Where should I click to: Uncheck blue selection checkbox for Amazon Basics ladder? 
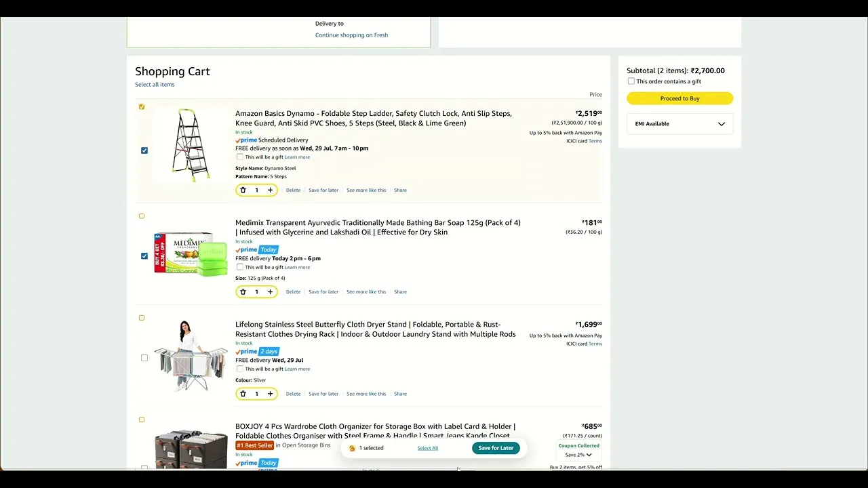click(144, 150)
